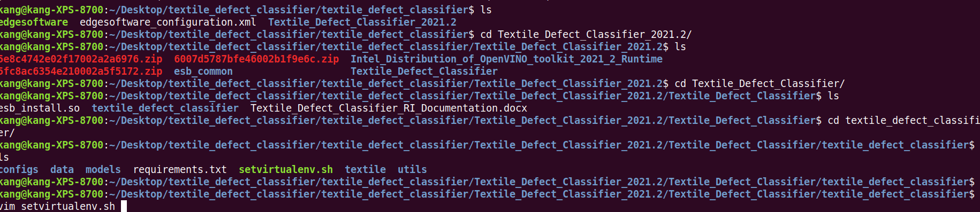This screenshot has height=212, width=980.
Task: Select requirements.txt in the listing
Action: coord(180,170)
